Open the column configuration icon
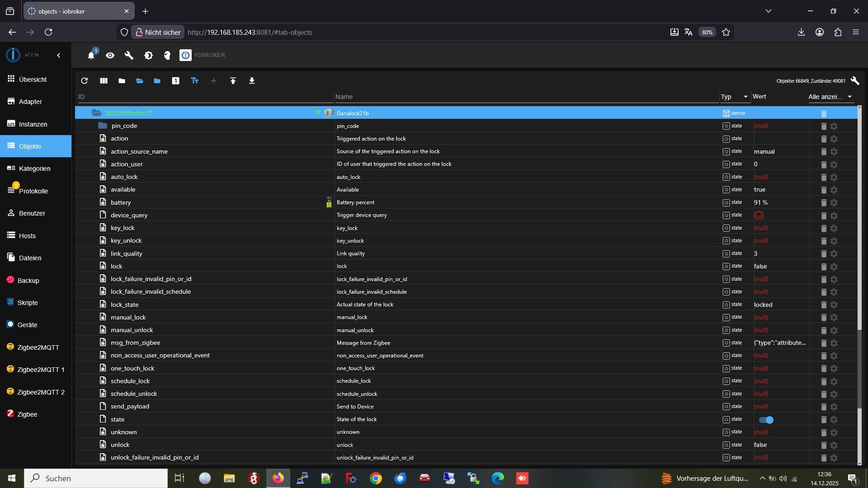Image resolution: width=868 pixels, height=488 pixels. click(x=104, y=81)
